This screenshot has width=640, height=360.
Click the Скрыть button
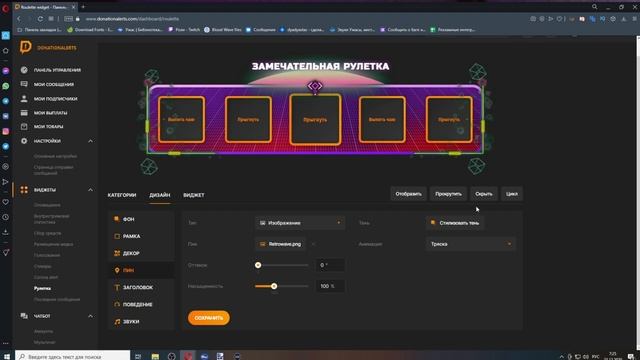coord(484,194)
